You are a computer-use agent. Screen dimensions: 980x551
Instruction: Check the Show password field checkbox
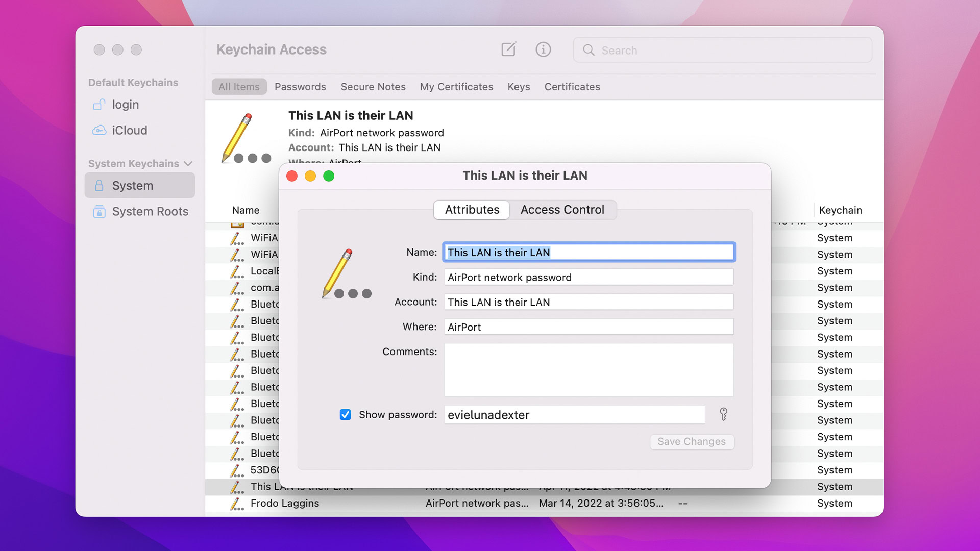pyautogui.click(x=345, y=414)
